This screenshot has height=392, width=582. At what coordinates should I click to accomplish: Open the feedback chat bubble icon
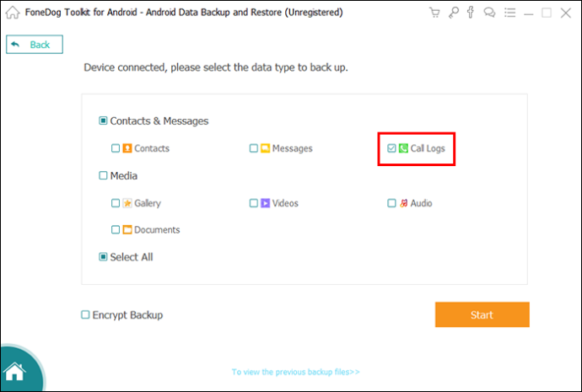[x=489, y=13]
